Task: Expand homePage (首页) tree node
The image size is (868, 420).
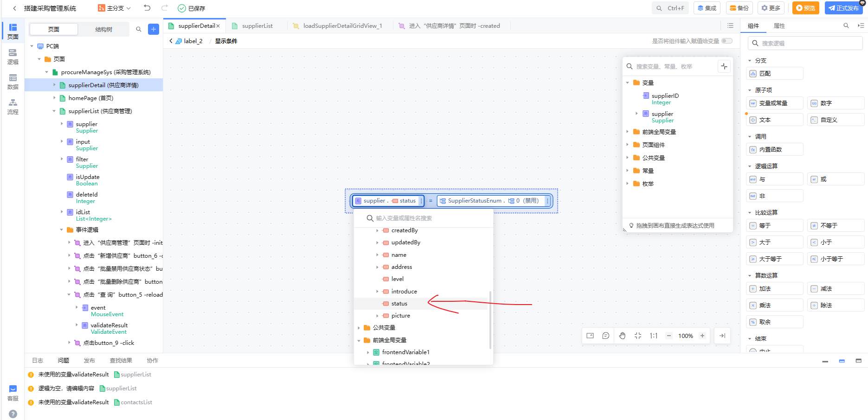Action: click(54, 98)
